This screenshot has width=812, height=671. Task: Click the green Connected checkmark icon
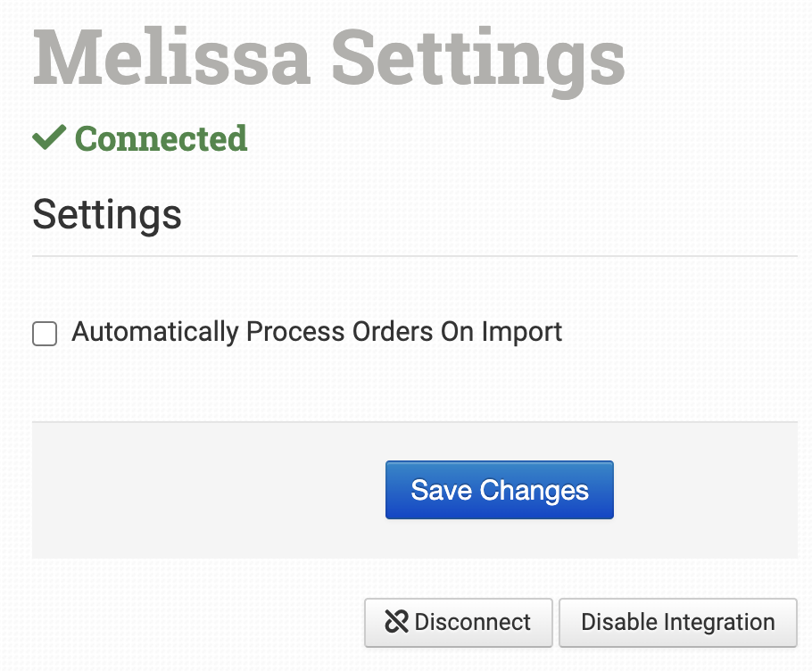click(x=49, y=137)
